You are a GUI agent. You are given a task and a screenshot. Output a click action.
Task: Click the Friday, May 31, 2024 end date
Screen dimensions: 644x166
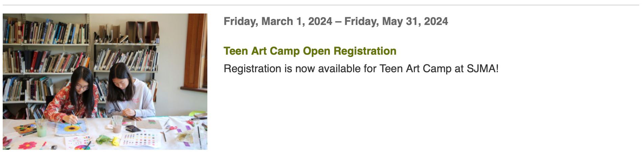click(396, 21)
